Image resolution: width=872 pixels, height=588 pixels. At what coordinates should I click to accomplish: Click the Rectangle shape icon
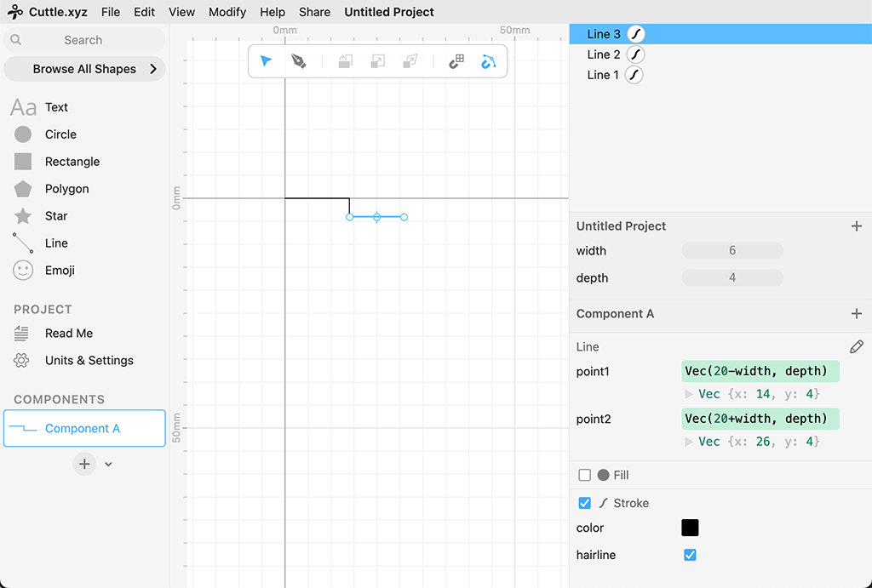click(23, 162)
